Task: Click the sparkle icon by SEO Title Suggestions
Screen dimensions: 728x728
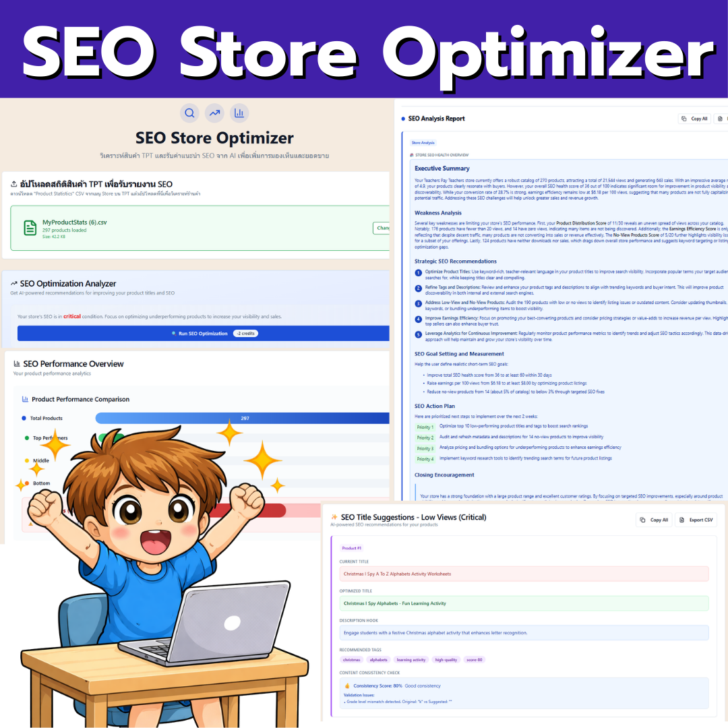Action: point(334,517)
